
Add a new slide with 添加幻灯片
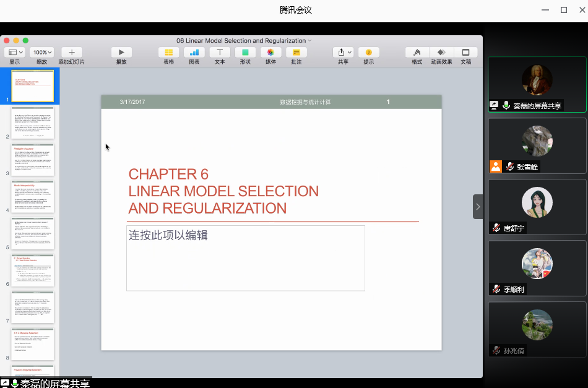[72, 53]
